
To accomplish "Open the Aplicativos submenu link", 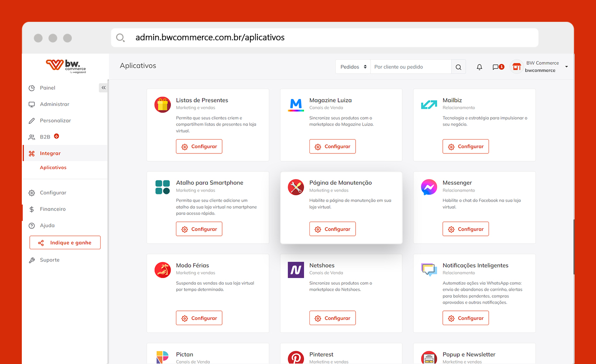I will pyautogui.click(x=53, y=167).
